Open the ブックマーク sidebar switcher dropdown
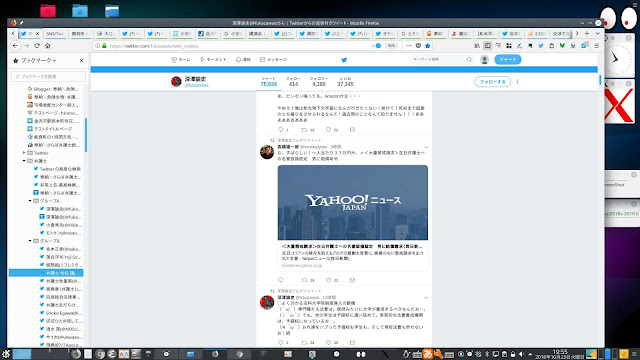This screenshot has height=360, width=640. (x=38, y=60)
